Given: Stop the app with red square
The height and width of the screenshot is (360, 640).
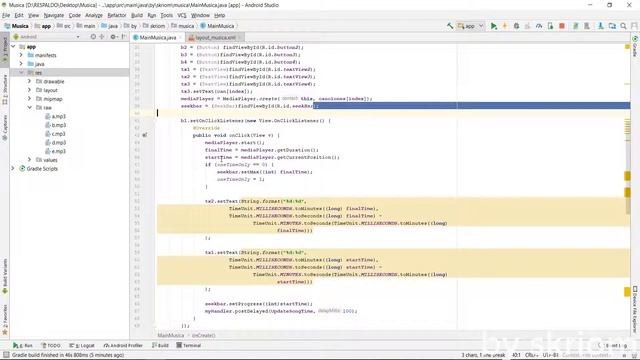Looking at the screenshot, I should click(x=562, y=26).
